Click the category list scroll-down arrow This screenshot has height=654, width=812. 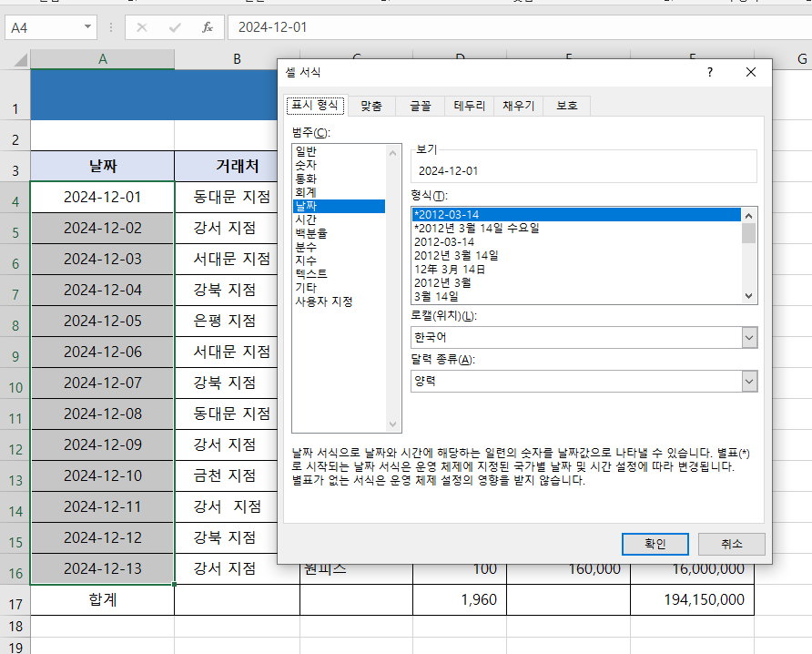point(392,424)
